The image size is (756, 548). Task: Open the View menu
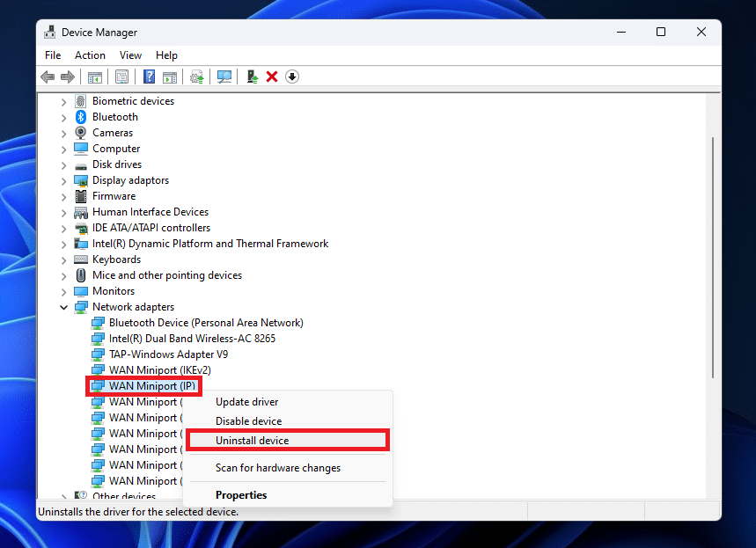pyautogui.click(x=130, y=55)
